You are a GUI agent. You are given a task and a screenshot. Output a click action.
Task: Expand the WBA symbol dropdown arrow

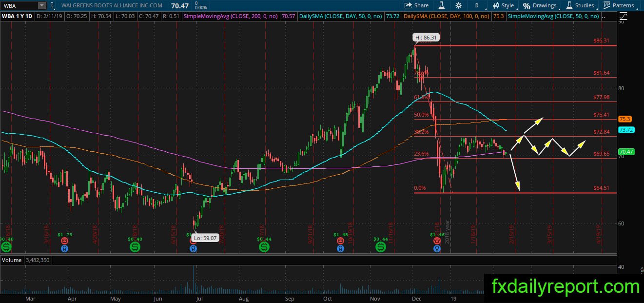(x=41, y=5)
